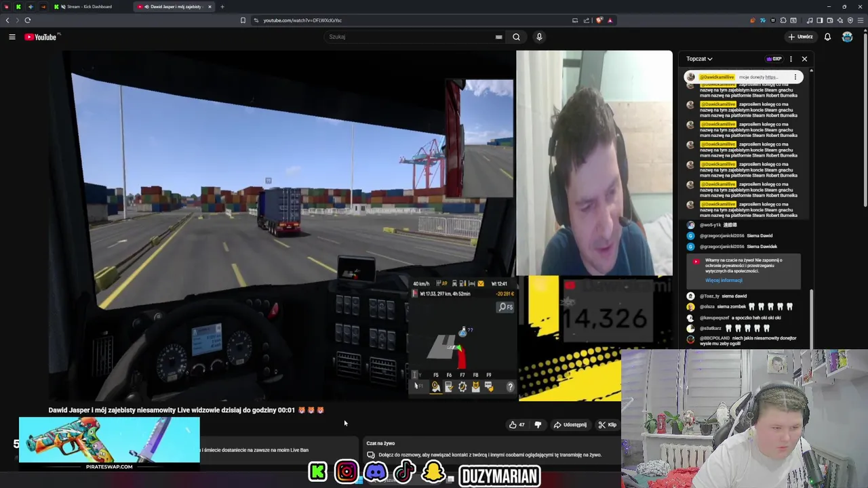Open a new browser tab
The width and height of the screenshot is (868, 488).
222,7
